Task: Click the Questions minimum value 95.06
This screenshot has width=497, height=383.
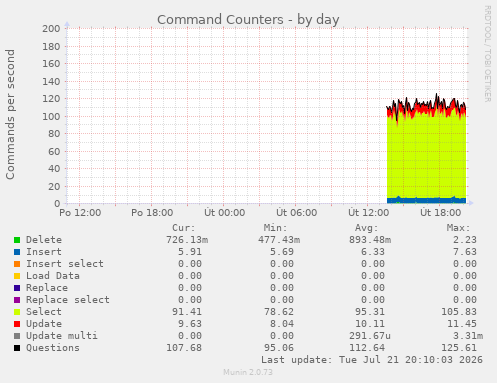Action: pyautogui.click(x=279, y=348)
